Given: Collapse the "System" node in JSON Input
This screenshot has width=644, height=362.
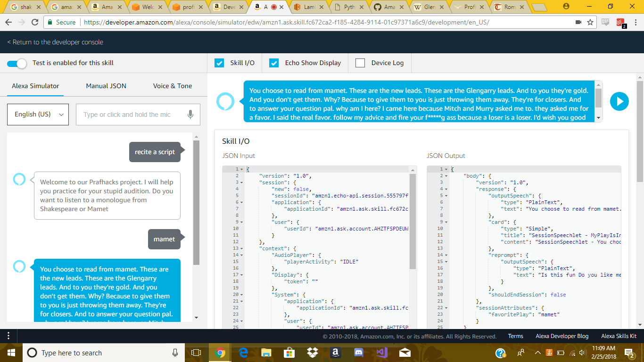Looking at the screenshot, I should 241,295.
